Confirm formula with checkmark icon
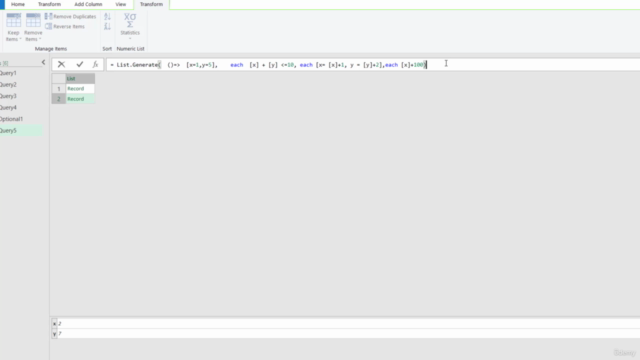The height and width of the screenshot is (360, 640). tap(80, 64)
